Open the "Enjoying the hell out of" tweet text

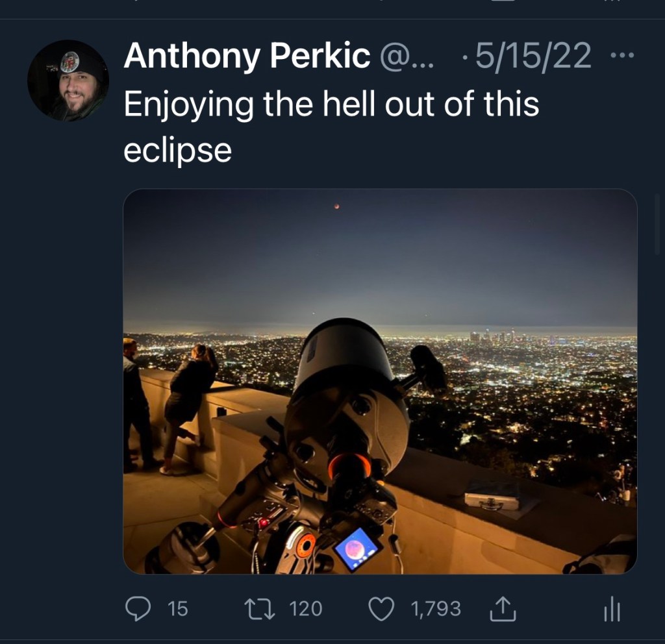331,104
